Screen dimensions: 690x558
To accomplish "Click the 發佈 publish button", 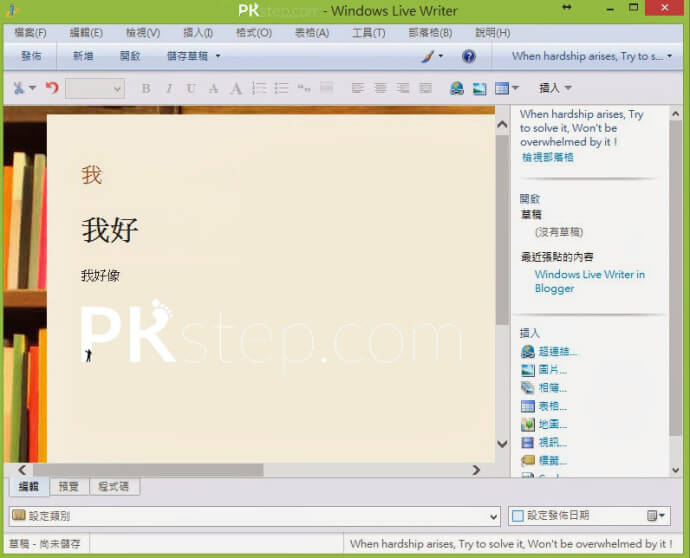I will tap(31, 56).
